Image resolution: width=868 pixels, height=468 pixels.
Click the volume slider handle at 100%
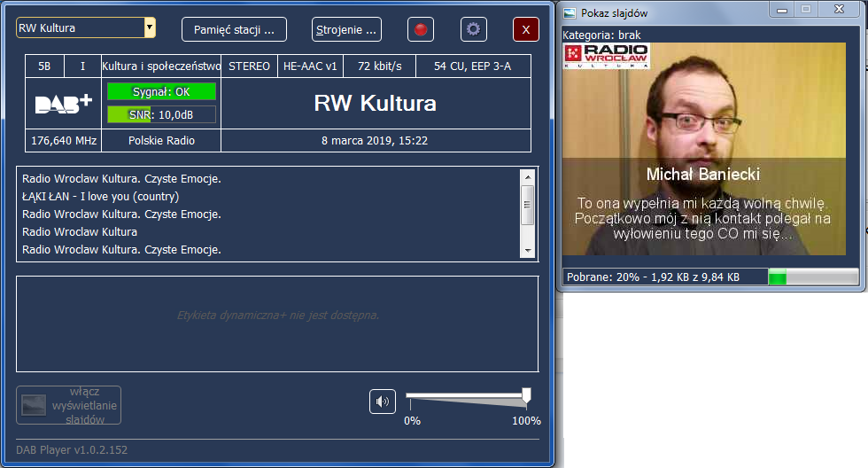pyautogui.click(x=526, y=395)
